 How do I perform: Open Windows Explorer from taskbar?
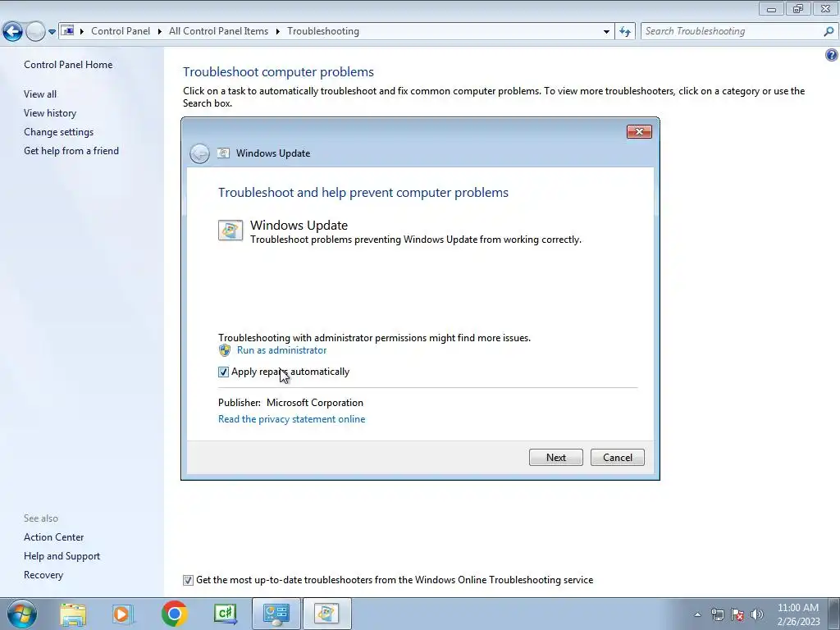point(73,614)
